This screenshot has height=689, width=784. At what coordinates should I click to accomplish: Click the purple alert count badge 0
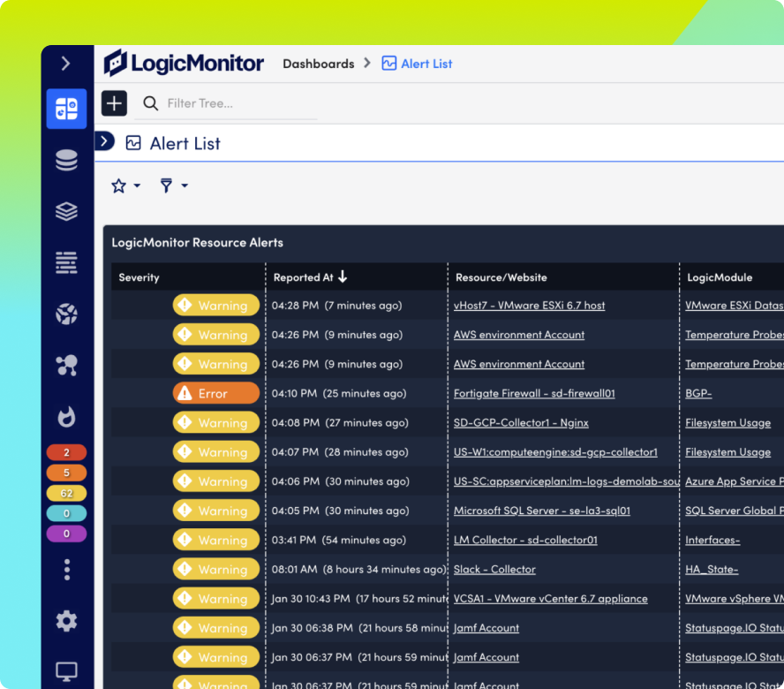[x=66, y=534]
